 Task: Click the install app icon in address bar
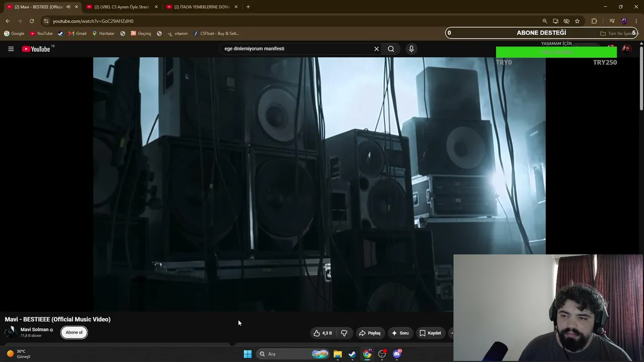[555, 21]
